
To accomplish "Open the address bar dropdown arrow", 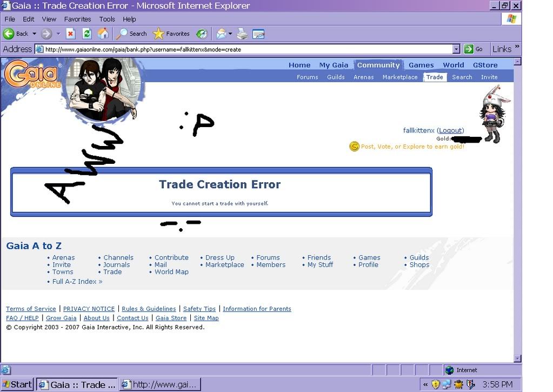I will click(x=456, y=49).
